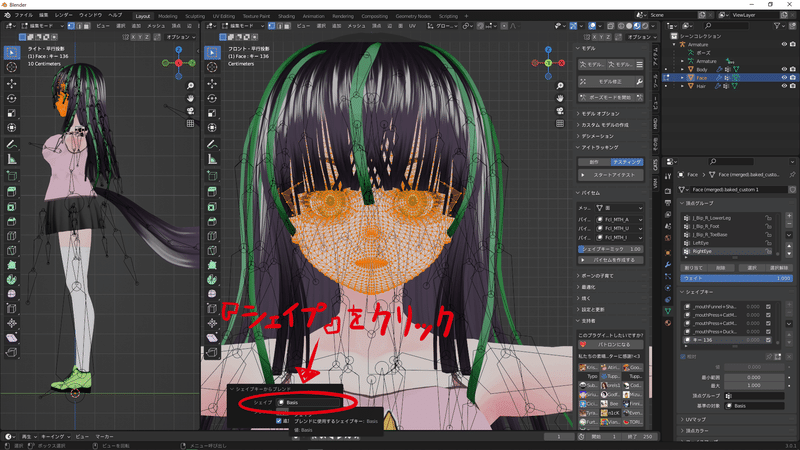Remove vertex group with minus button

[789, 224]
